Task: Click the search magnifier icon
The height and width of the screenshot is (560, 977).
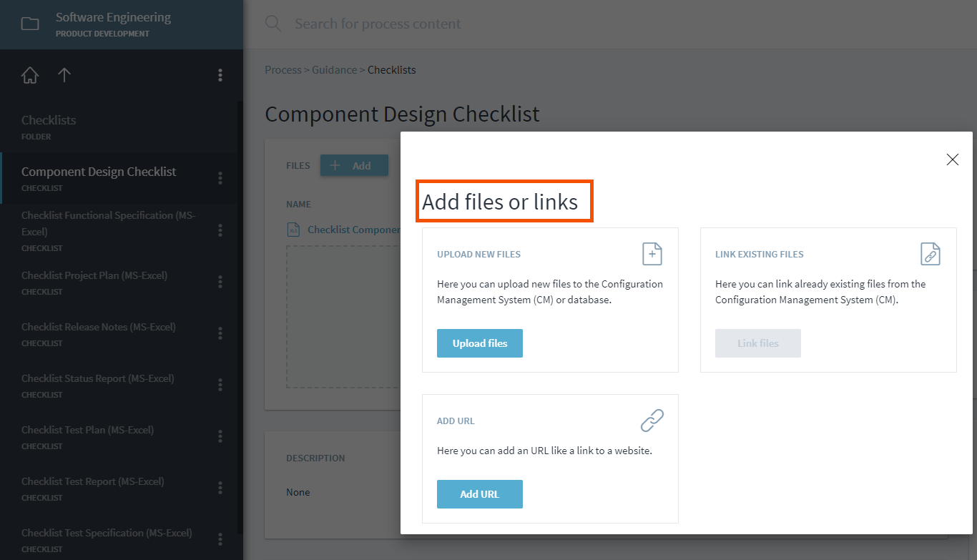Action: point(273,24)
